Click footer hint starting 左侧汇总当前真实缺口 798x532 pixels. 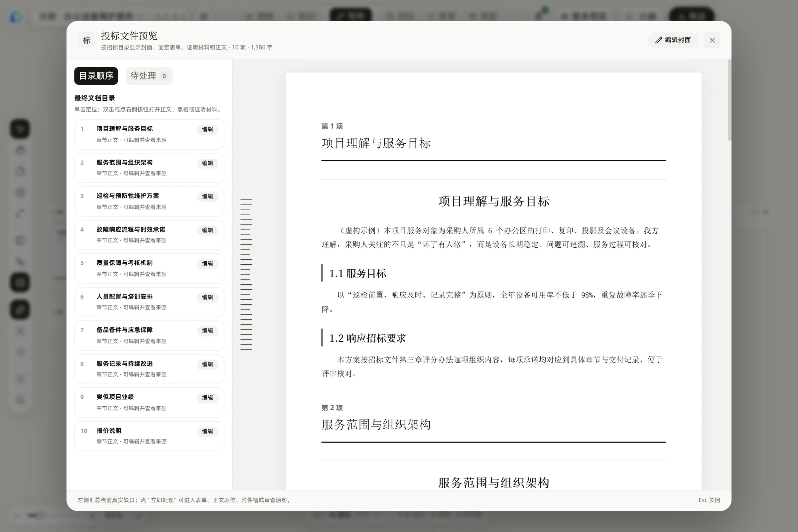pos(185,500)
